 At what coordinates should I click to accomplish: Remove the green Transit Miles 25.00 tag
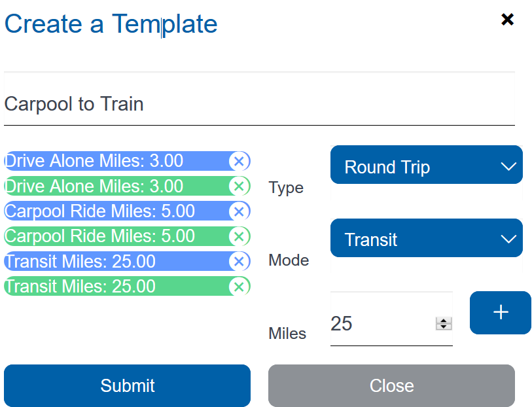tap(239, 287)
